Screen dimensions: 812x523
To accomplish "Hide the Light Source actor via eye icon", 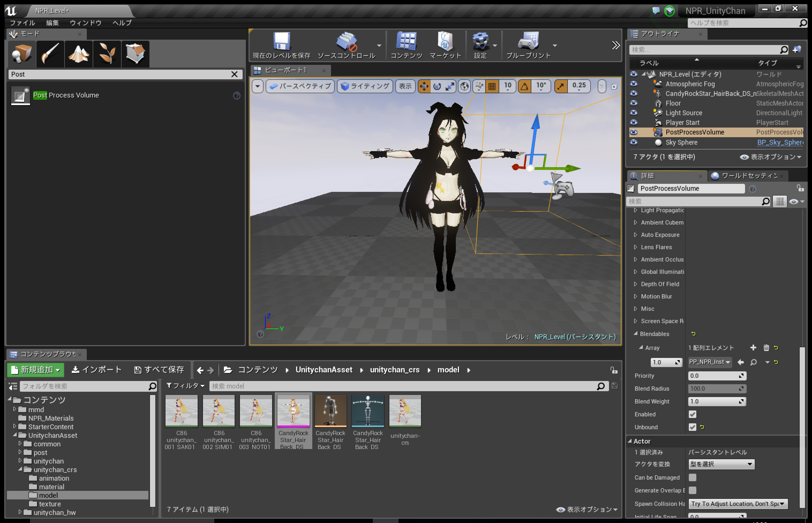I will (633, 113).
